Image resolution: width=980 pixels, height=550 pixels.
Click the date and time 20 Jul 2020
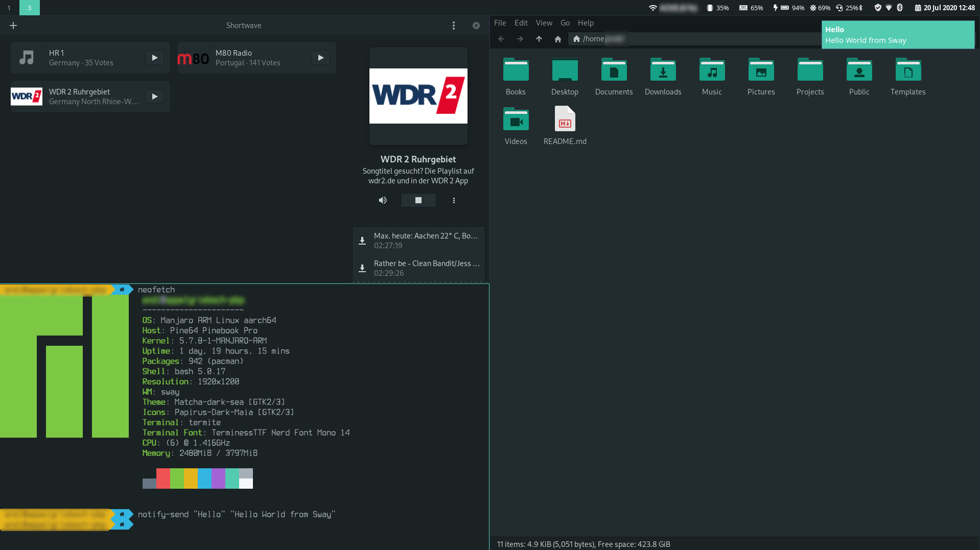[945, 8]
